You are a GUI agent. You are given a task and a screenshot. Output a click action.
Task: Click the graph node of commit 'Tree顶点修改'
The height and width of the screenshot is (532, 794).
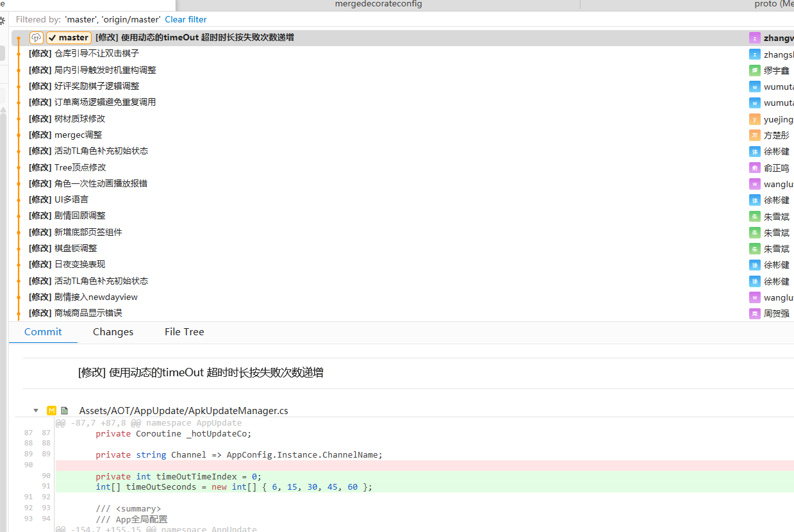[x=19, y=168]
